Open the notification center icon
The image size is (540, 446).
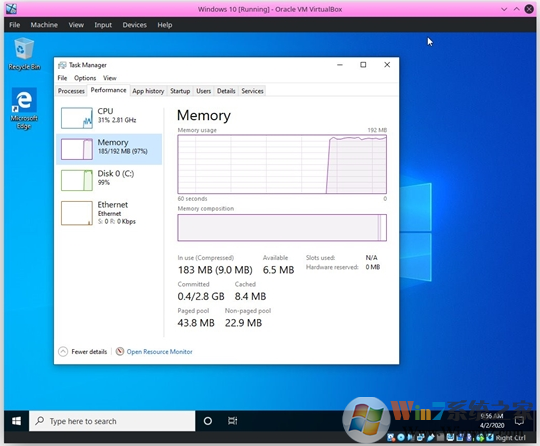point(519,421)
